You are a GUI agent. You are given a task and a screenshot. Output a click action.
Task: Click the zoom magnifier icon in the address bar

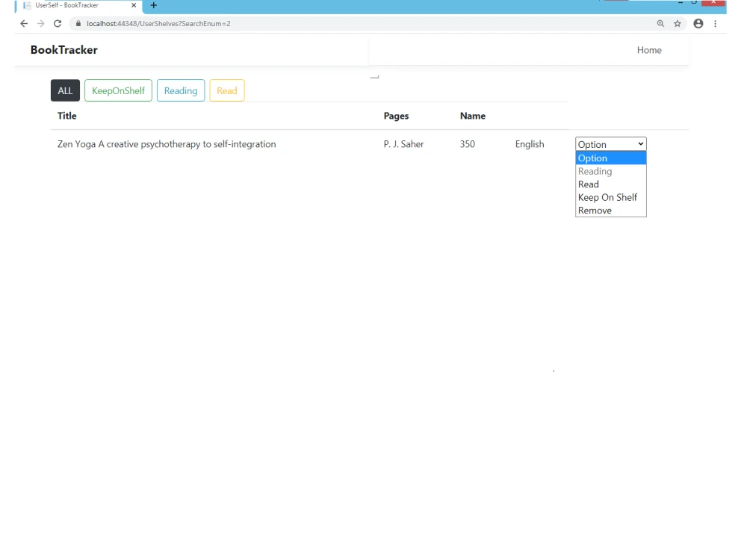660,23
